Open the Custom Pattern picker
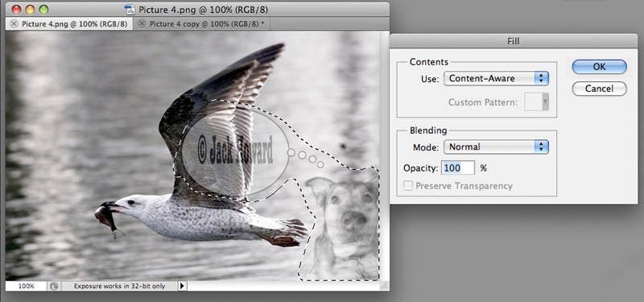The image size is (644, 302). pos(536,101)
